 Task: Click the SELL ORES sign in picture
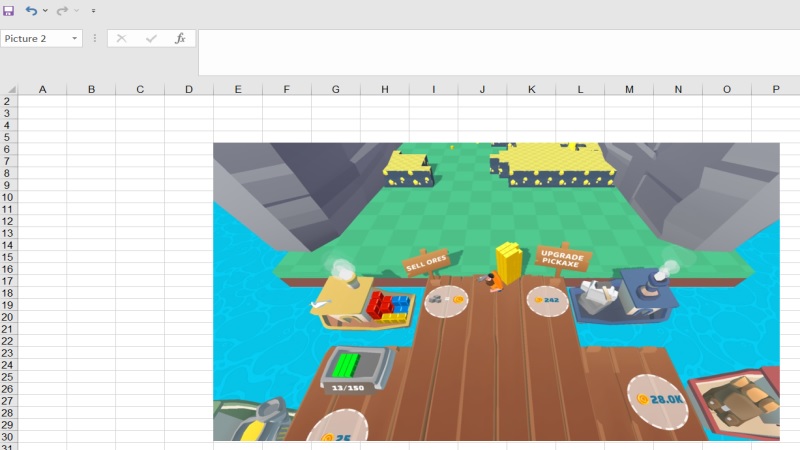pyautogui.click(x=426, y=262)
